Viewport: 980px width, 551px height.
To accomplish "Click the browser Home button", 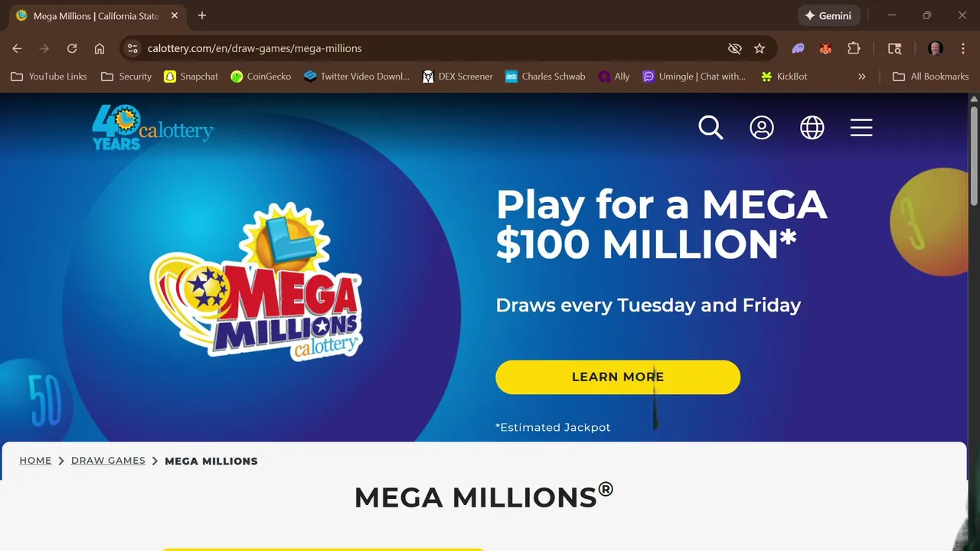I will pos(100,48).
